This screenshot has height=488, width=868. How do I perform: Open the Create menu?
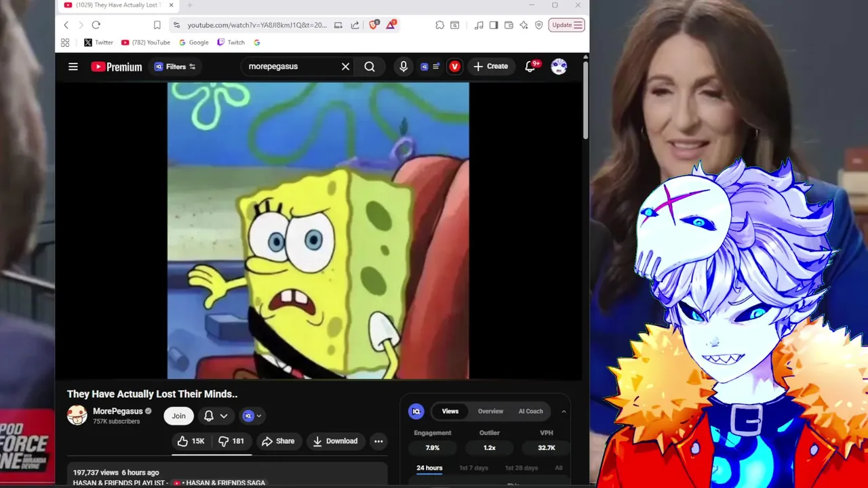[490, 66]
